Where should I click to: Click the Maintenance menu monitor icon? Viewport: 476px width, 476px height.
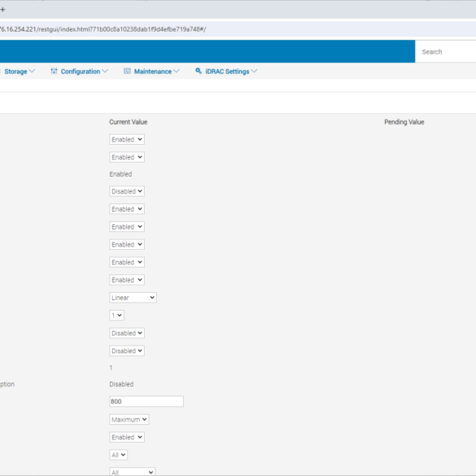(x=127, y=71)
